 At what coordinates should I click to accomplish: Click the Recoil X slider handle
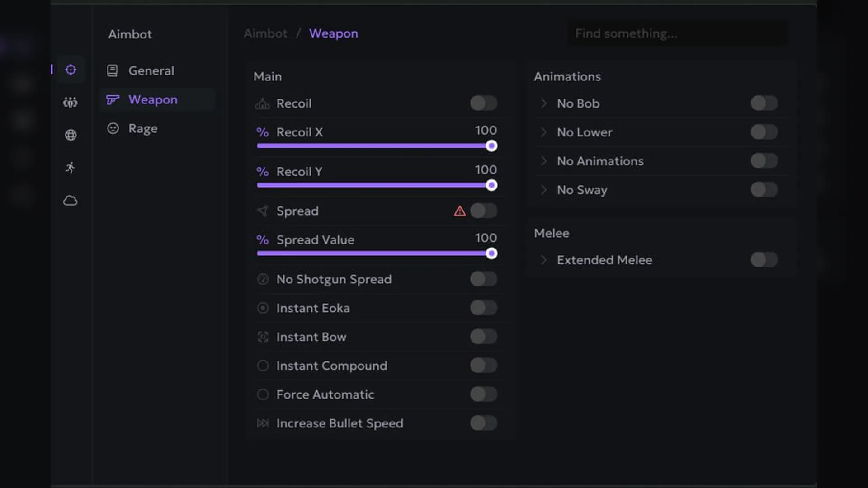click(x=491, y=146)
